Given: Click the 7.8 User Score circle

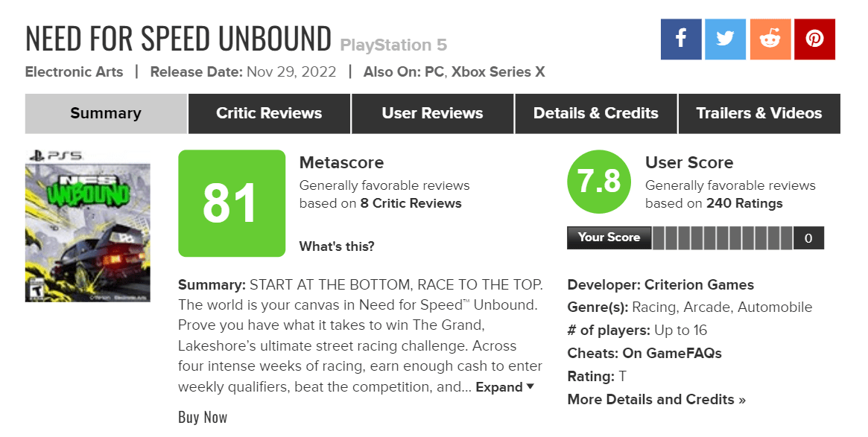Looking at the screenshot, I should (x=599, y=182).
